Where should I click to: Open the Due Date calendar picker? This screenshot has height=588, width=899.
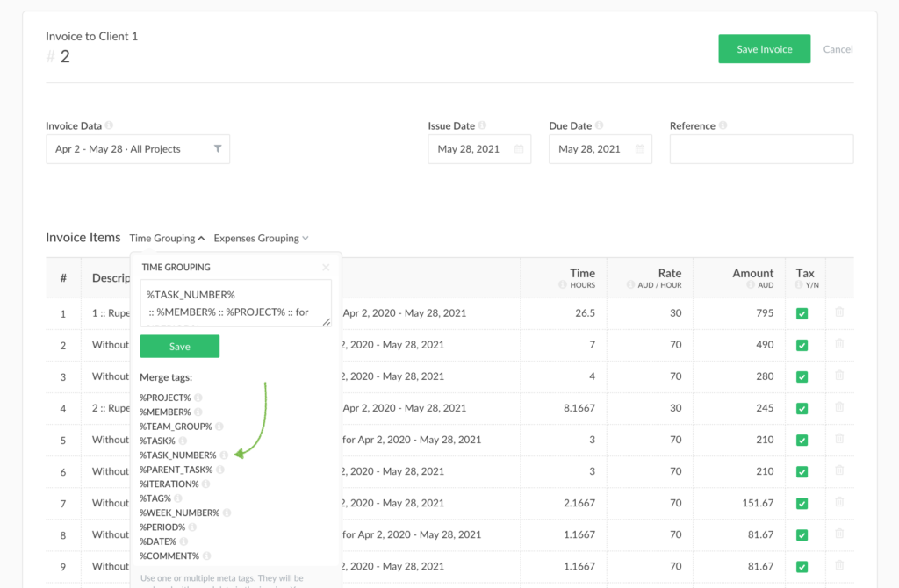[641, 149]
